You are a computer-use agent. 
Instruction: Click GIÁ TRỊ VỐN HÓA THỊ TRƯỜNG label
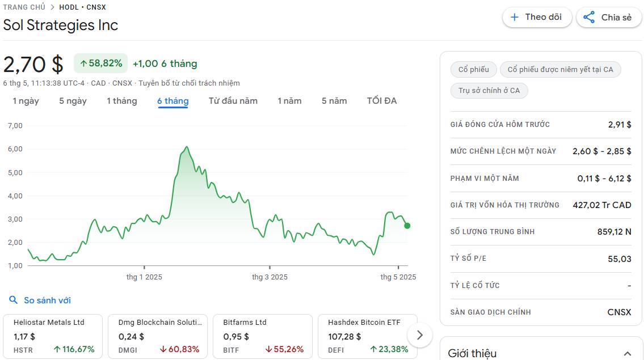coord(505,205)
